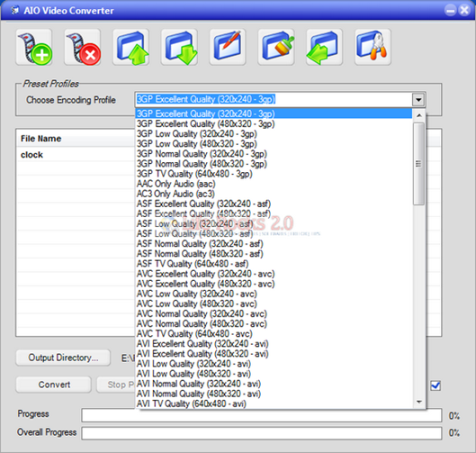
Task: Click the dropdown list scroll up arrow
Action: coord(419,115)
